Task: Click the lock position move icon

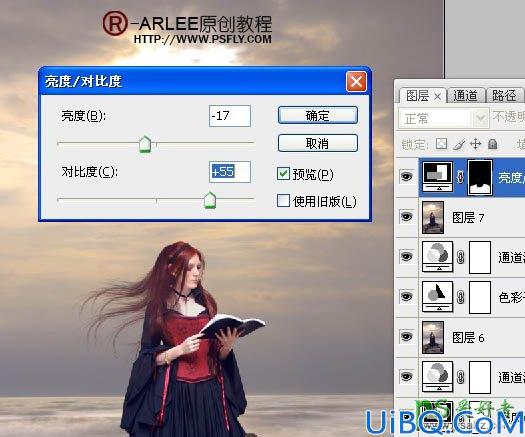Action: click(x=475, y=144)
